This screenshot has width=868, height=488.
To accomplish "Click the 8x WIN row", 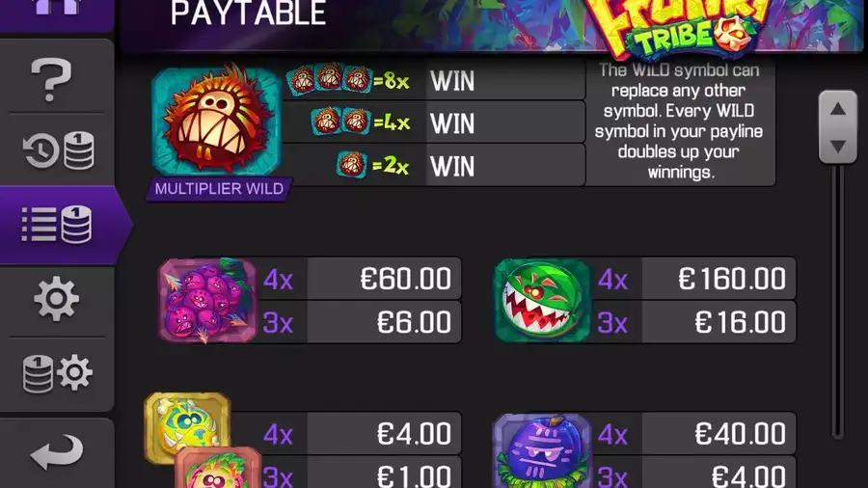I will pos(434,81).
